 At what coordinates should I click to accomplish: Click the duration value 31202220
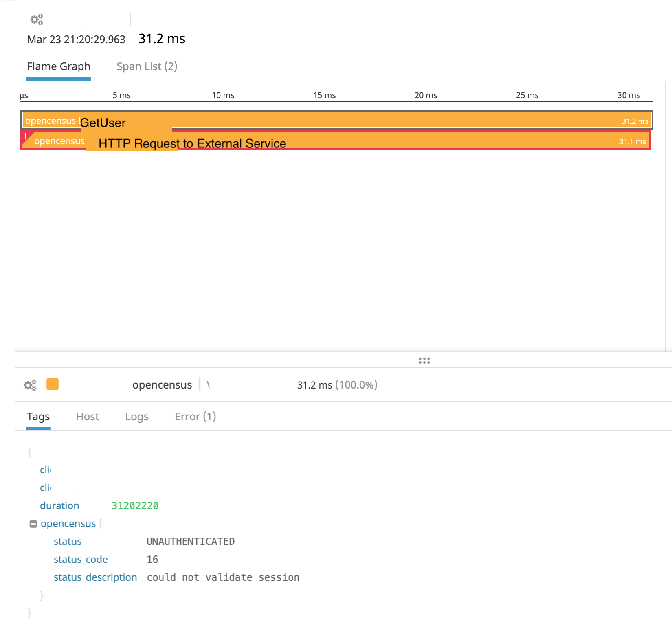point(135,505)
